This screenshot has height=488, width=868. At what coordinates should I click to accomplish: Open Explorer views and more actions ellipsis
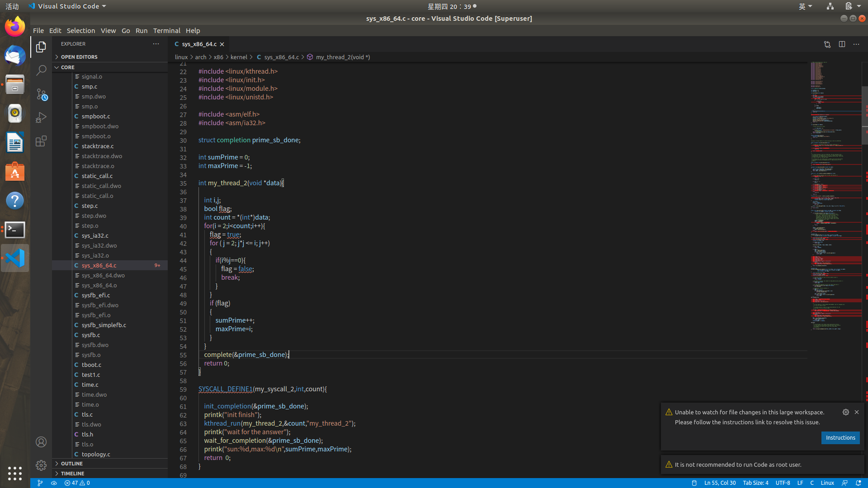pyautogui.click(x=156, y=44)
